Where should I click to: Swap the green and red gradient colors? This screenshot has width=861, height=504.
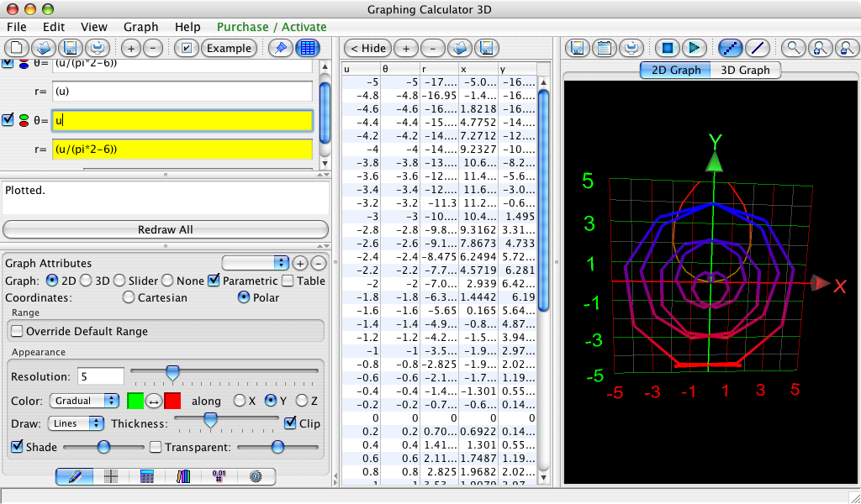[154, 401]
